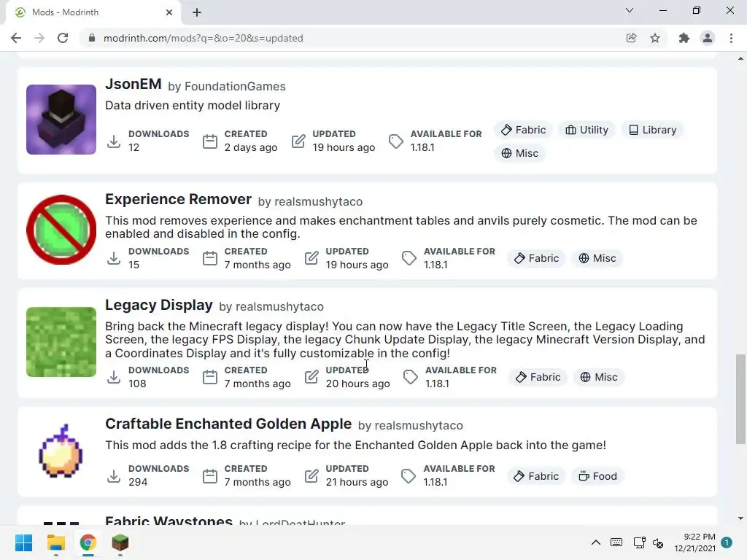Show hidden system tray icons
747x560 pixels.
595,542
